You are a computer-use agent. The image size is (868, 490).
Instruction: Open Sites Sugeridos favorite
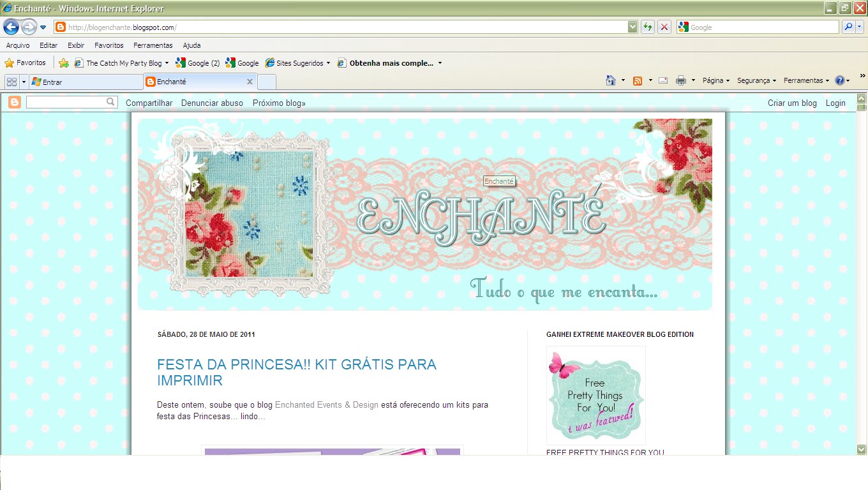[294, 63]
